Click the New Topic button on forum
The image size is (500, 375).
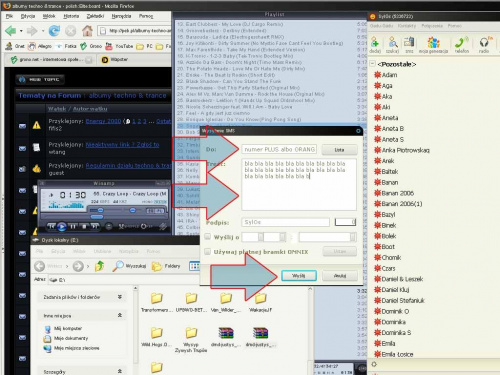pyautogui.click(x=40, y=79)
